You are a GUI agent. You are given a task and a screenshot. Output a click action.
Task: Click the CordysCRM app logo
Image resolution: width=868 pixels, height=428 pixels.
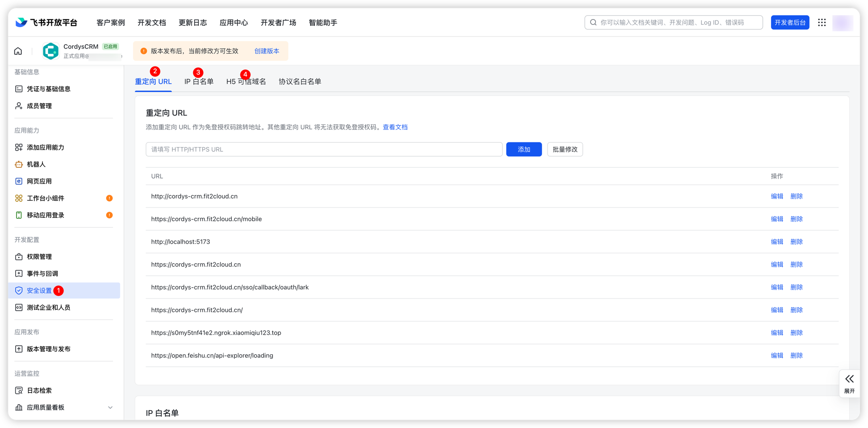click(x=51, y=51)
